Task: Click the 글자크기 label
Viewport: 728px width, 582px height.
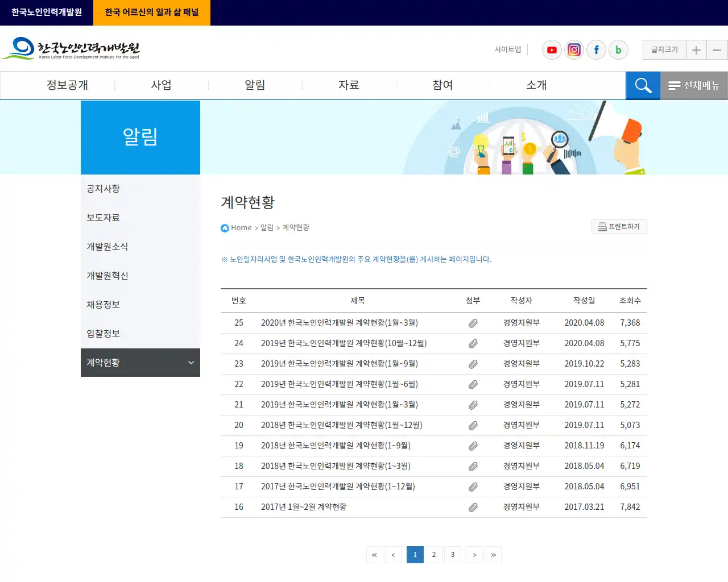Action: click(x=664, y=50)
